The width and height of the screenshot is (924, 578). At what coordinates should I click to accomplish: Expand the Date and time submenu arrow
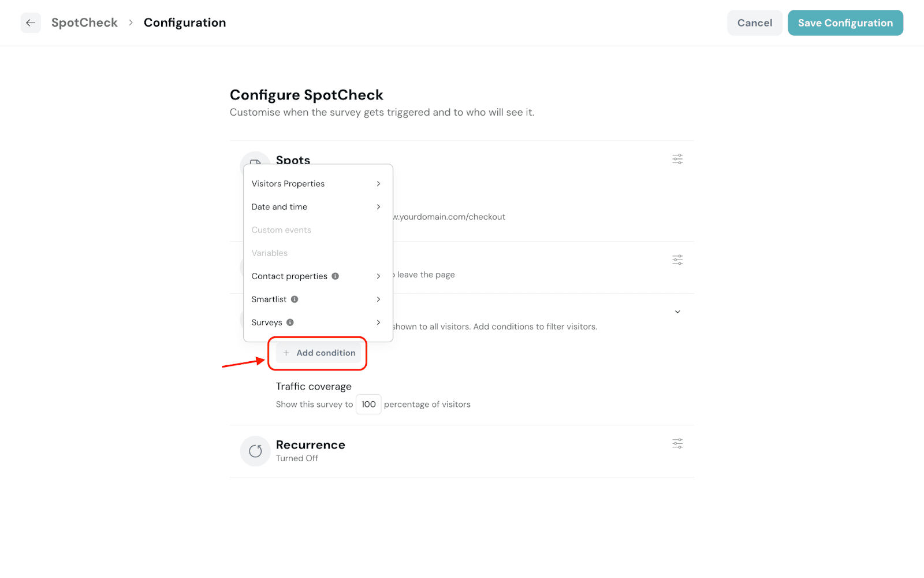pyautogui.click(x=378, y=207)
